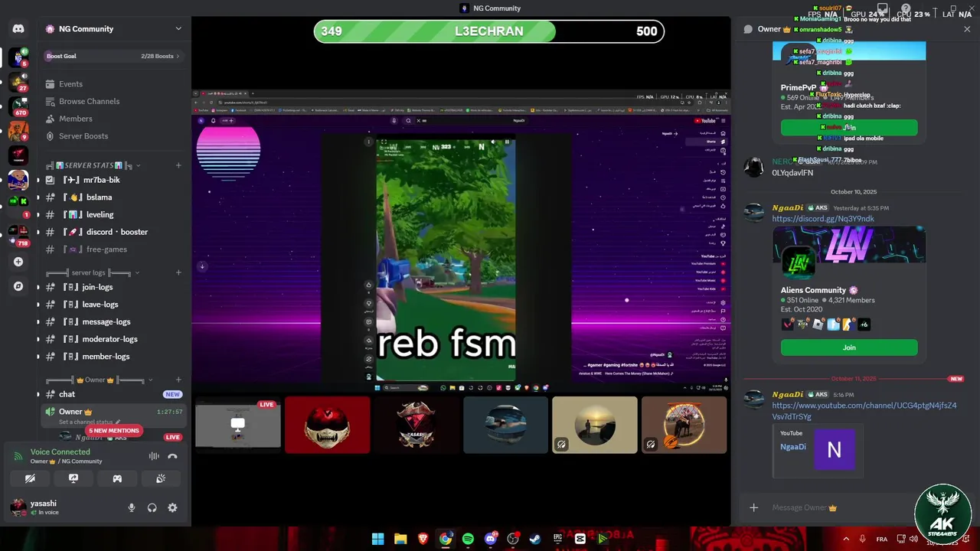The image size is (980, 551).
Task: Open Spotify from the taskbar
Action: pyautogui.click(x=468, y=539)
